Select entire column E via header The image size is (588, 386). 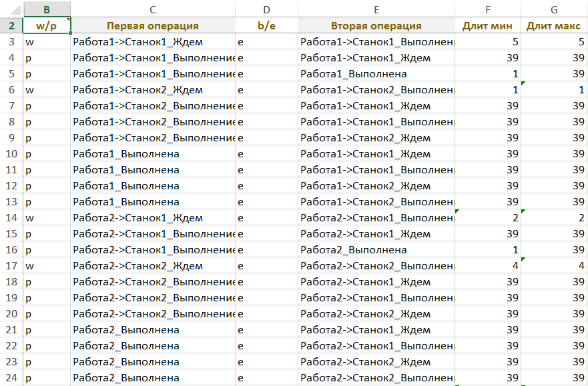pyautogui.click(x=376, y=9)
